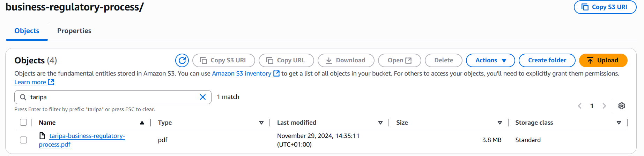This screenshot has height=156, width=644.
Task: Go to previous page arrow
Action: pos(580,106)
